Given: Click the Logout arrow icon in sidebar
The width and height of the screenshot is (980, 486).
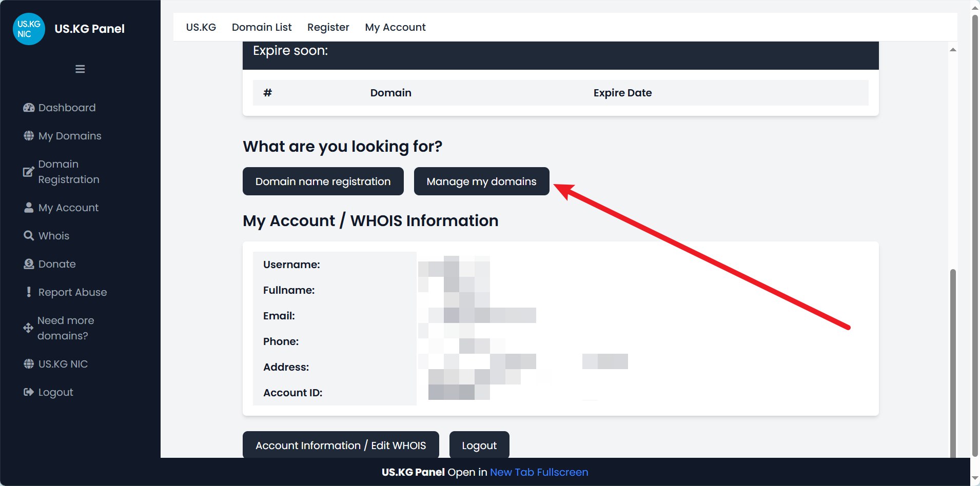Looking at the screenshot, I should (29, 392).
